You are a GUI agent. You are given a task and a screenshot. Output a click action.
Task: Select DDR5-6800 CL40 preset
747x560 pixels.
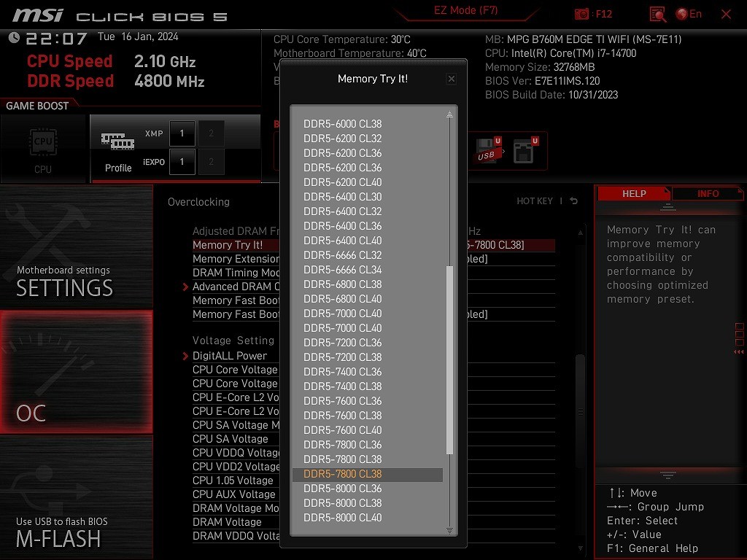click(343, 299)
